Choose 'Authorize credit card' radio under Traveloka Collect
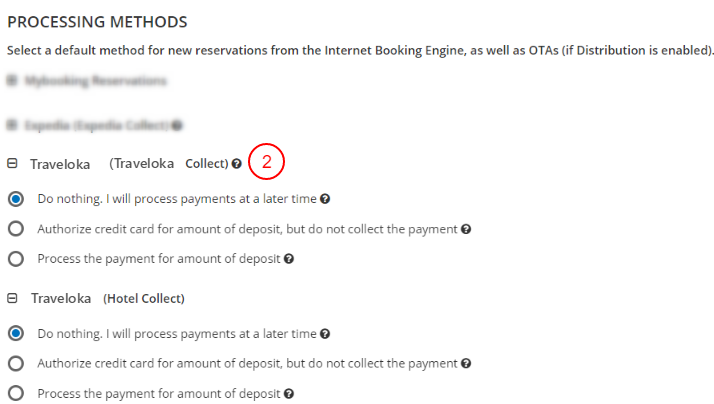The image size is (714, 404). [x=15, y=229]
